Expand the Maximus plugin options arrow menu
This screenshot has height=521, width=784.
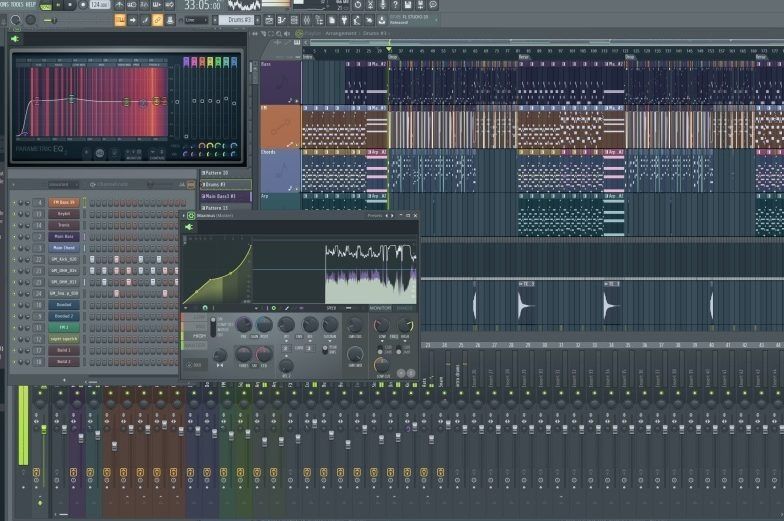pos(184,216)
